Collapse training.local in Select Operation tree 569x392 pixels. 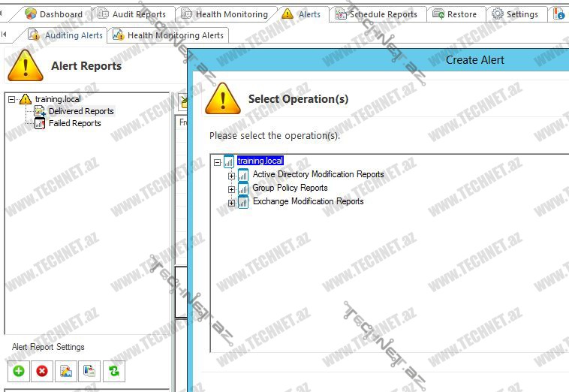(217, 162)
